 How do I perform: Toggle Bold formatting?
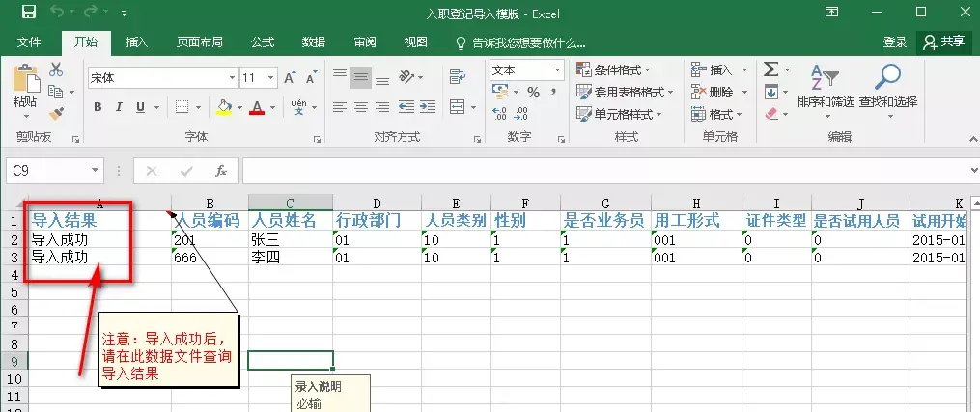98,107
